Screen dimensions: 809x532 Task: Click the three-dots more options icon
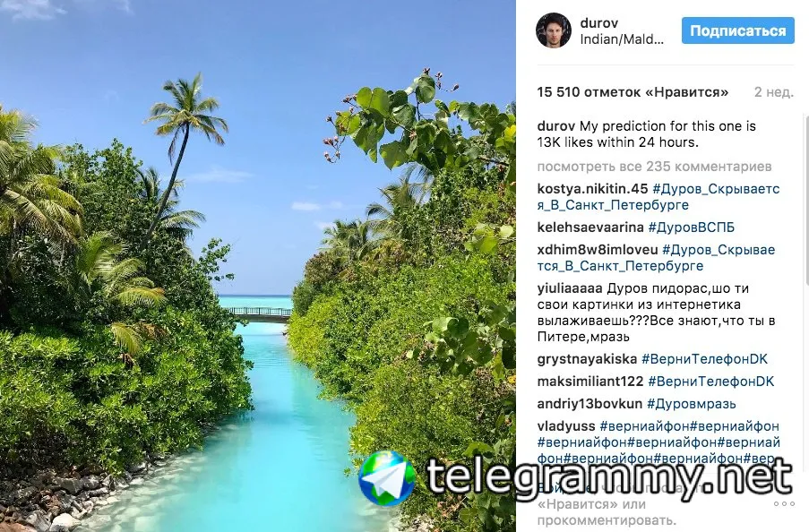pos(784,503)
